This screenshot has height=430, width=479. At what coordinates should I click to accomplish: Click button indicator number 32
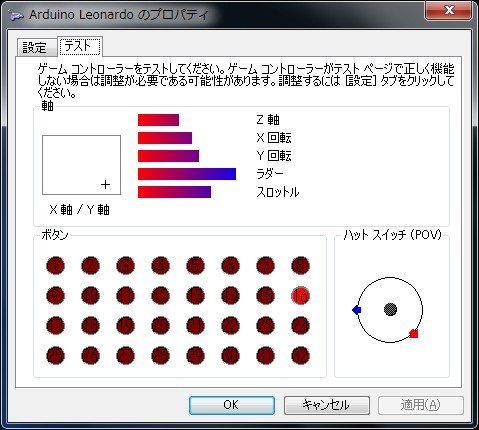pos(301,356)
